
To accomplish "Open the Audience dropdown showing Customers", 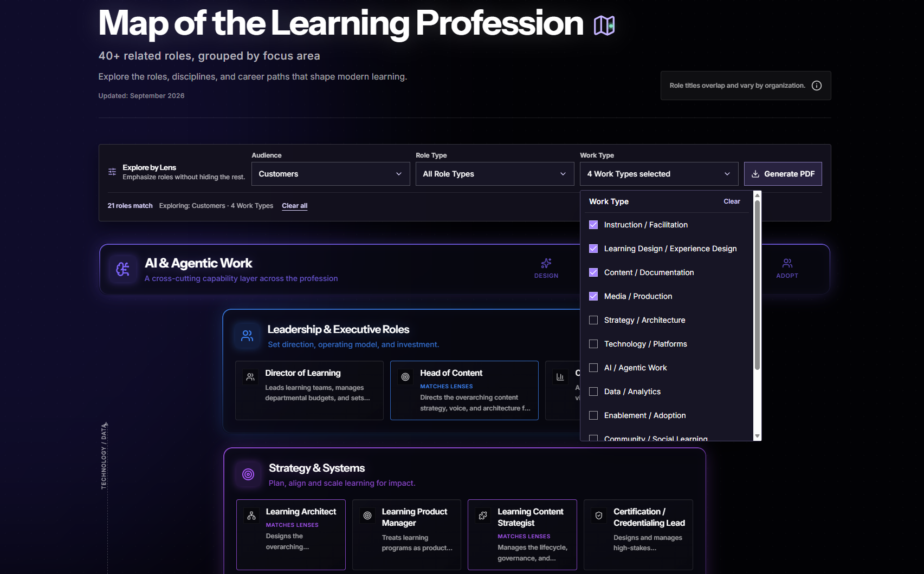I will pyautogui.click(x=331, y=174).
